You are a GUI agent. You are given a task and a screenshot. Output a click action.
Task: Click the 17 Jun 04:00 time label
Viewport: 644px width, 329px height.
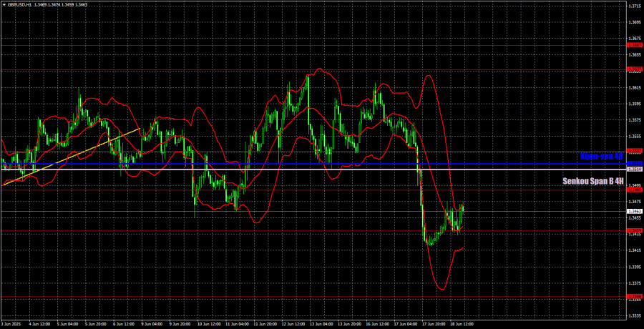(x=406, y=324)
